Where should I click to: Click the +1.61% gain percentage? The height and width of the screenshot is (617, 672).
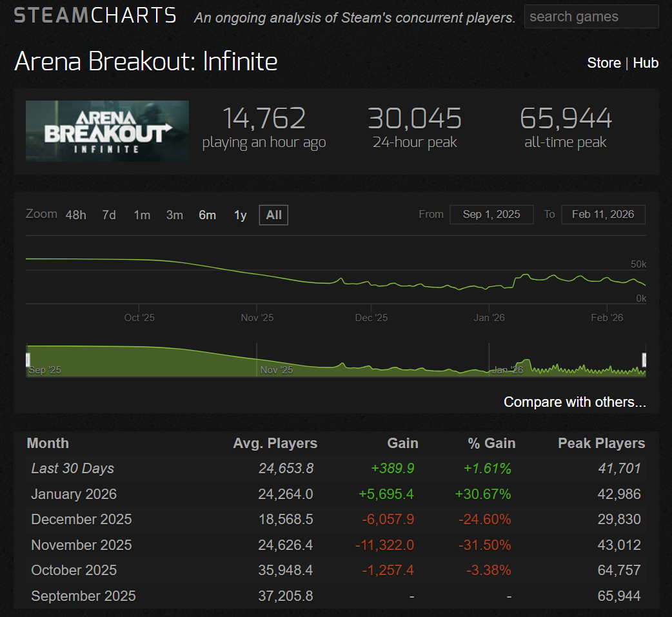tap(488, 468)
